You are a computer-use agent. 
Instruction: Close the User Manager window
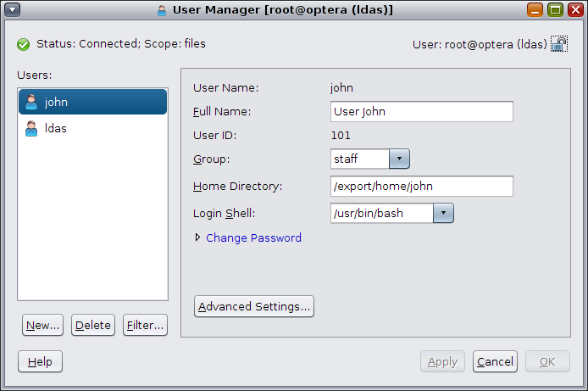click(575, 10)
